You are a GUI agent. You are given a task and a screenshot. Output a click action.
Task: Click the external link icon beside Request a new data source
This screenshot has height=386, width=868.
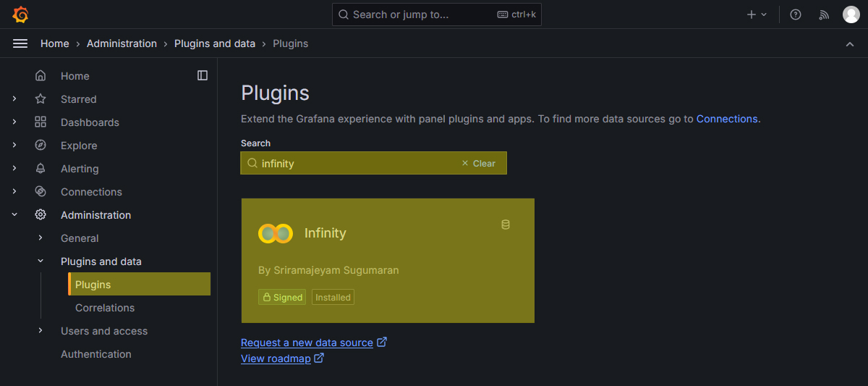382,342
